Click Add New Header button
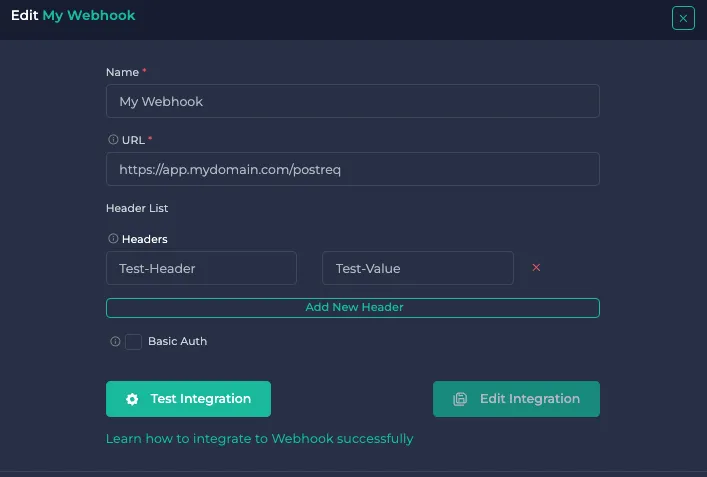The width and height of the screenshot is (707, 477). (353, 308)
